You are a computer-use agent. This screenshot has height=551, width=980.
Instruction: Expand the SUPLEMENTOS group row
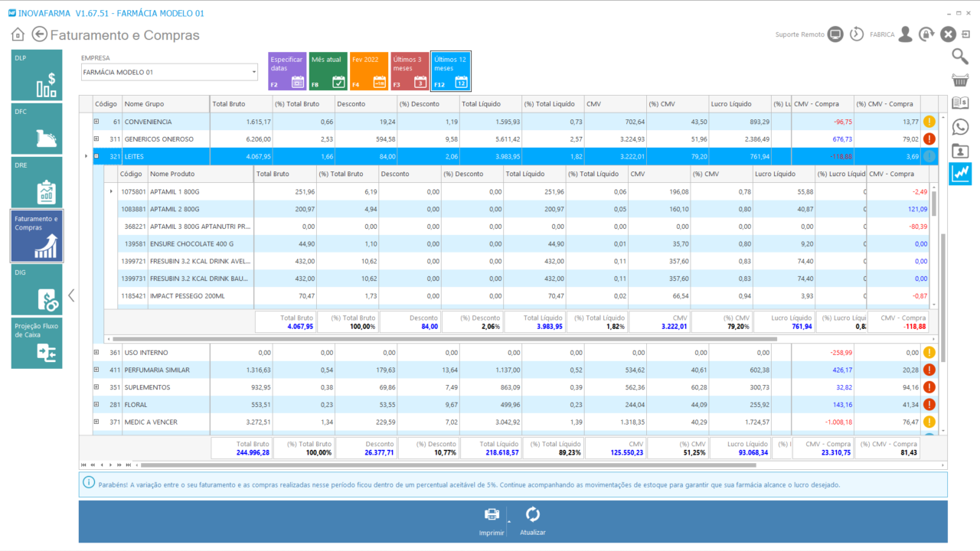coord(96,387)
